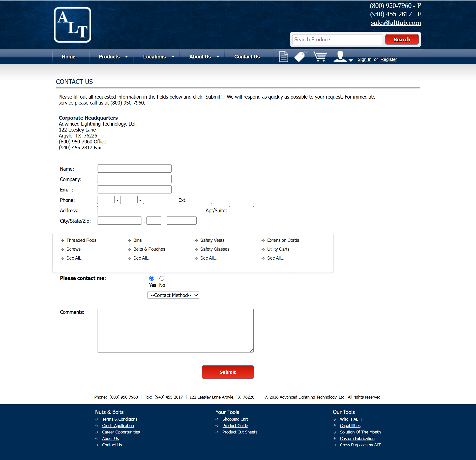Choose Utility Carts entry
The height and width of the screenshot is (460, 476).
(x=278, y=249)
